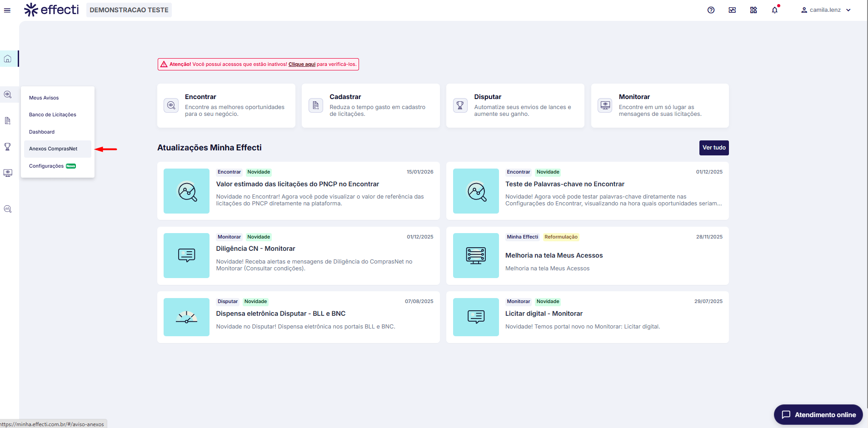The width and height of the screenshot is (868, 428).
Task: Choose Anexos ComprasNet menu entry
Action: tap(53, 149)
